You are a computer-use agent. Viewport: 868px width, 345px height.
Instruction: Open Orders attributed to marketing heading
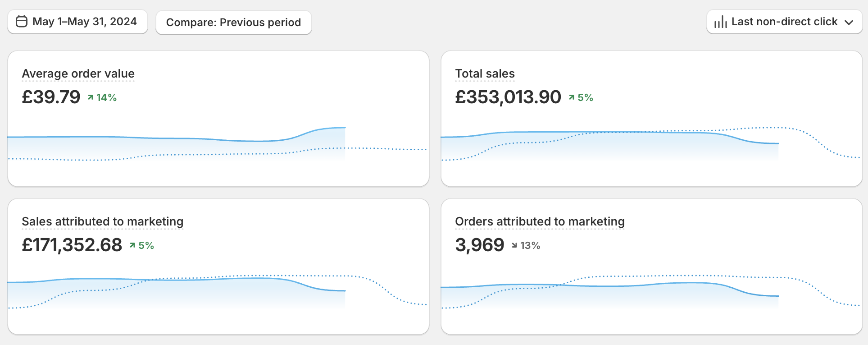pos(540,221)
